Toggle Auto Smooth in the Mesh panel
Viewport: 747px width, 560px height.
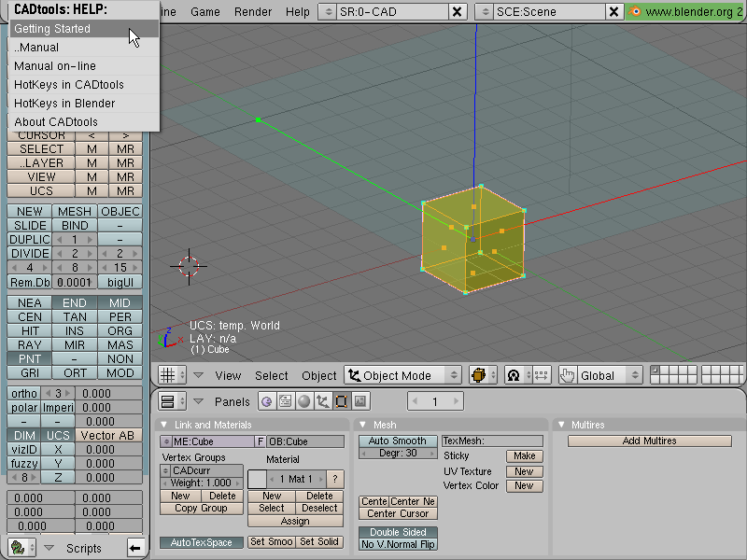[x=398, y=441]
